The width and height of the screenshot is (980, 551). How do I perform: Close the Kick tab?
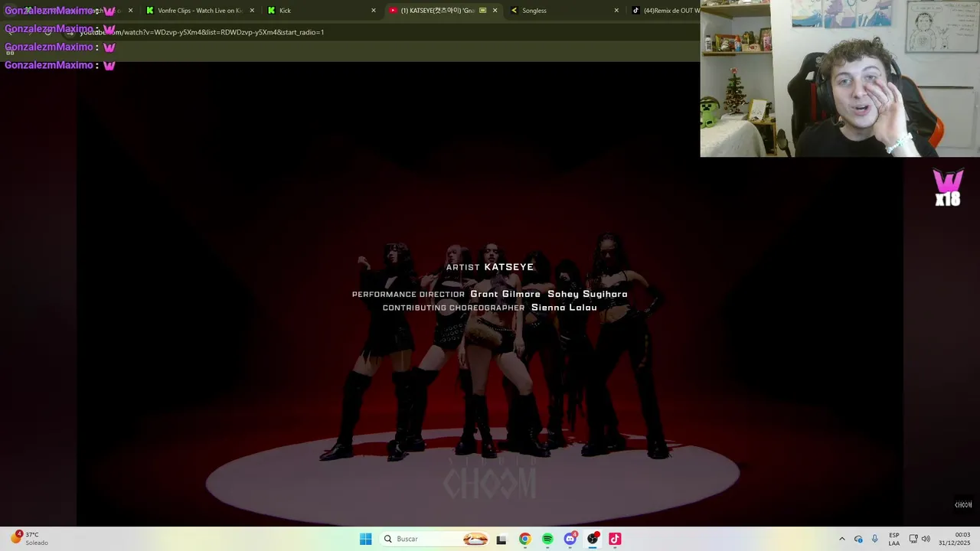tap(374, 11)
